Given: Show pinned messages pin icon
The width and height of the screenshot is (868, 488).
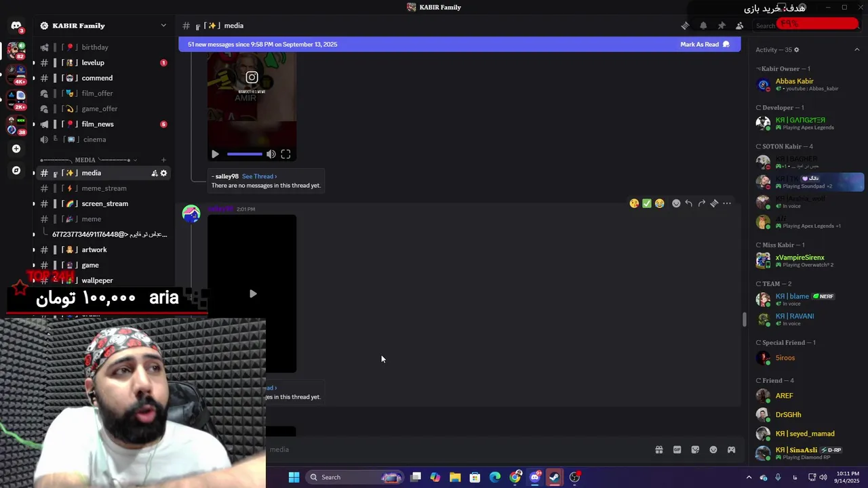Looking at the screenshot, I should [722, 26].
